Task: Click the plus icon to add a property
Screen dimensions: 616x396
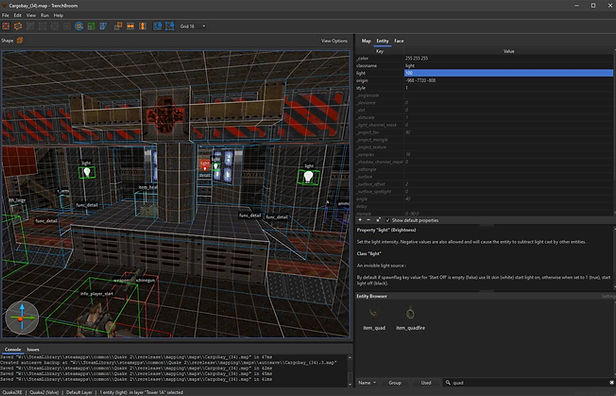Action: point(360,220)
